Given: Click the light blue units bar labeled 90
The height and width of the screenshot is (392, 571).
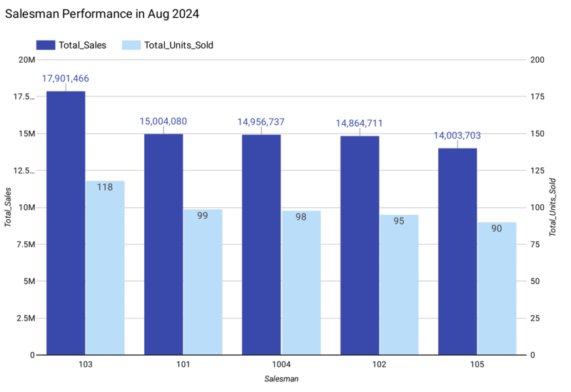Looking at the screenshot, I should (x=497, y=288).
